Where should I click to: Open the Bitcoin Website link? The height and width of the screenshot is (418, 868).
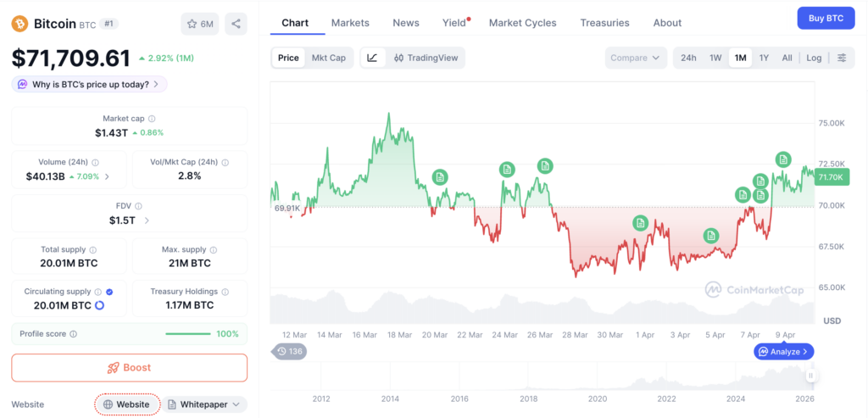[127, 404]
